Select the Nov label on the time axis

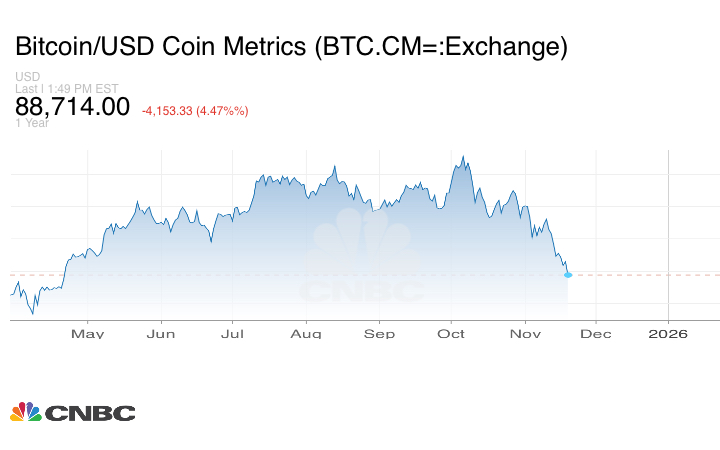coord(524,334)
